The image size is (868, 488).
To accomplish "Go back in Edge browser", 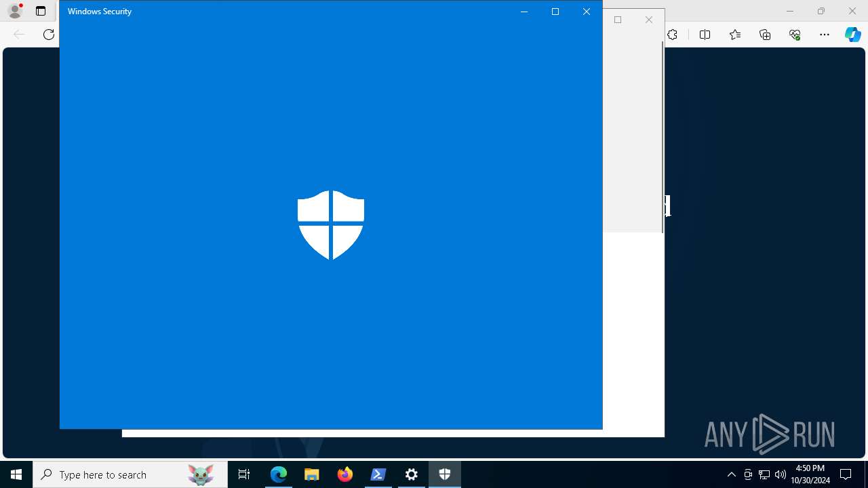I will (x=19, y=35).
